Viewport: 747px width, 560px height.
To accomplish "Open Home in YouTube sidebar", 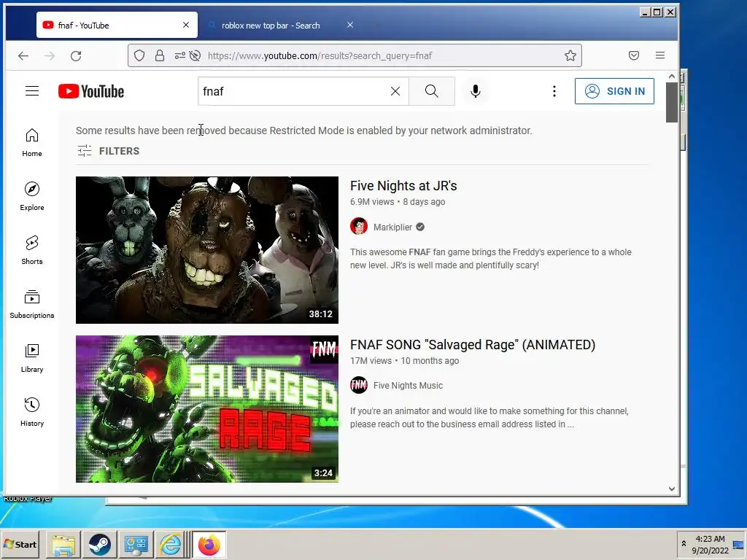I will click(32, 142).
